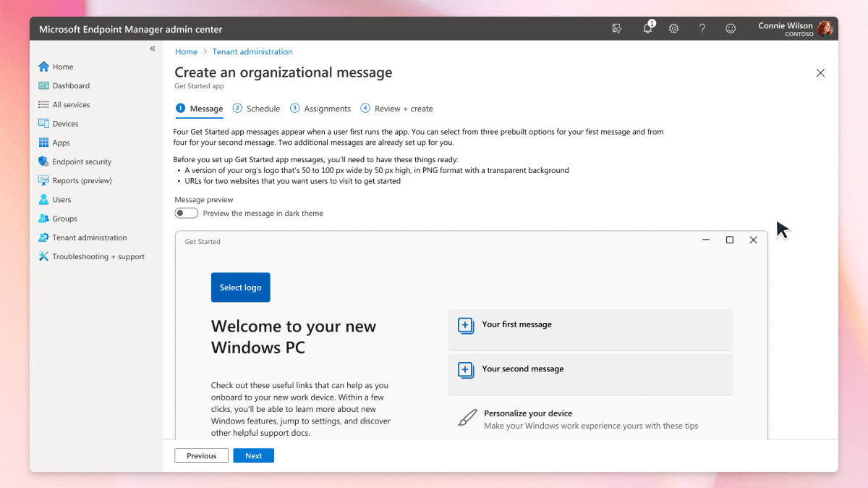Open the feedback smiley icon
Screen dimensions: 868x488
pyautogui.click(x=731, y=29)
